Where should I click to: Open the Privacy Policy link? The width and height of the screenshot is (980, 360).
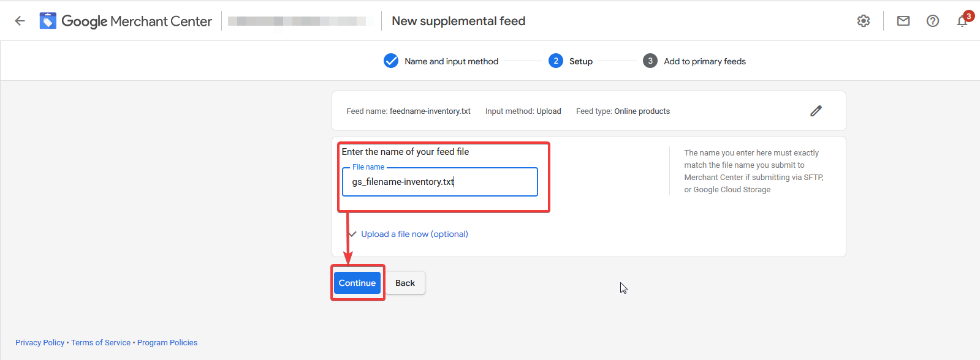[x=40, y=342]
